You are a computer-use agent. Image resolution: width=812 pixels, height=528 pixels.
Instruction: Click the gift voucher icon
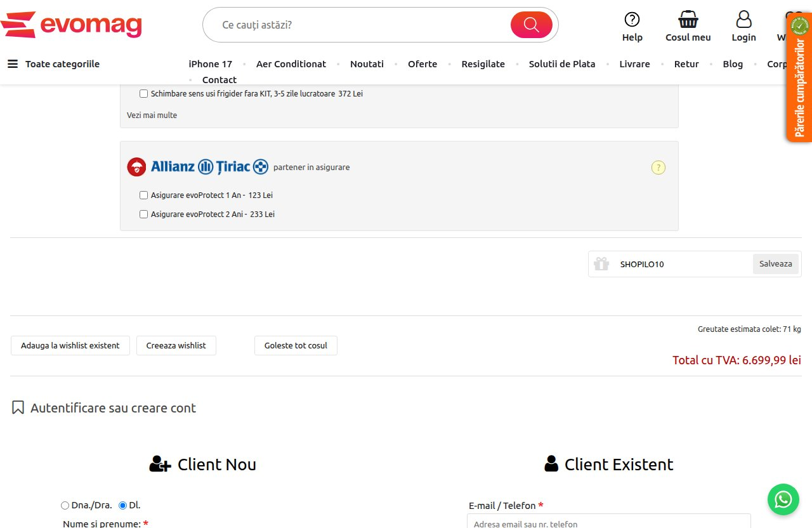601,263
